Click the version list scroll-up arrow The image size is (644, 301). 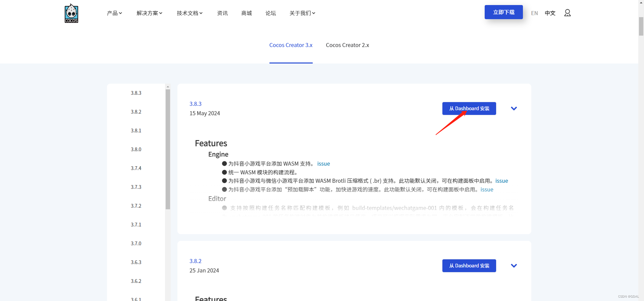tap(168, 87)
